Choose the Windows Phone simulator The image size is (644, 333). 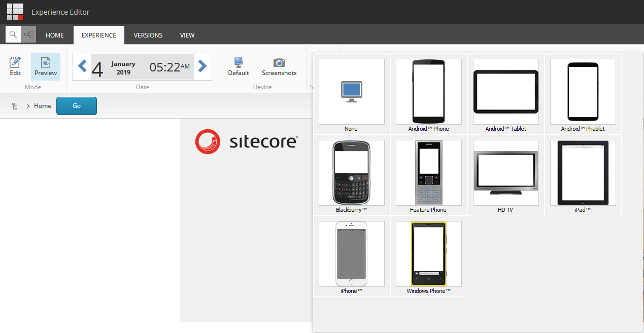tap(429, 256)
